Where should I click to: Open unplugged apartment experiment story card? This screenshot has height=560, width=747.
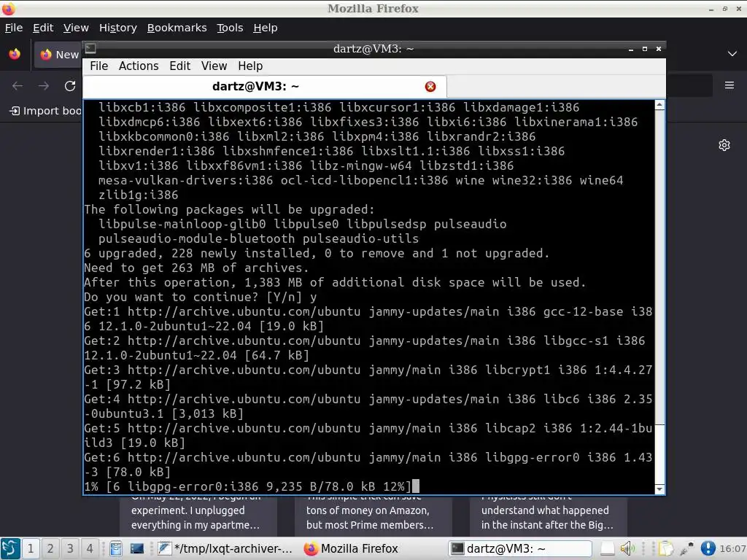tap(198, 516)
